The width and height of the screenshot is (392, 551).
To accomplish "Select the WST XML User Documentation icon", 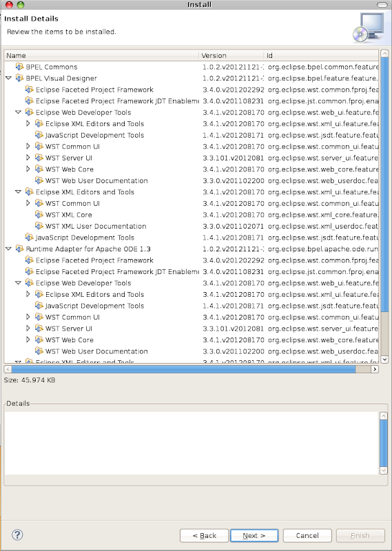I will [x=39, y=226].
